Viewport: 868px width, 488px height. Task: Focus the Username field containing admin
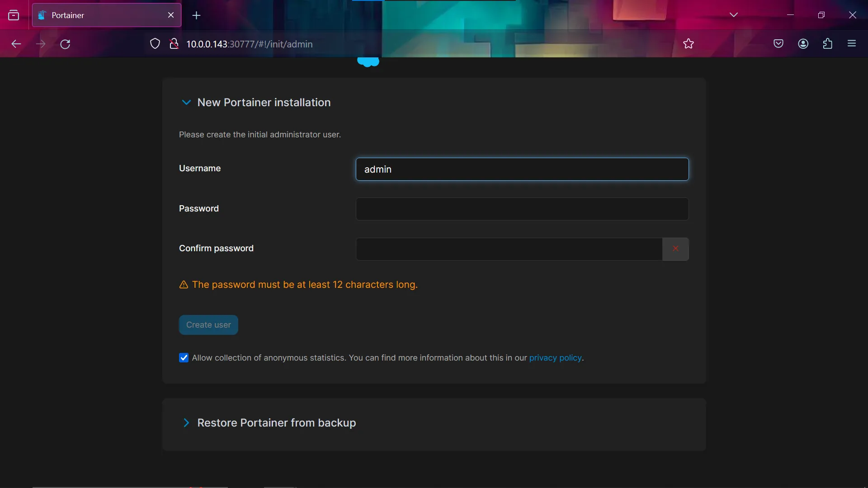pos(522,169)
